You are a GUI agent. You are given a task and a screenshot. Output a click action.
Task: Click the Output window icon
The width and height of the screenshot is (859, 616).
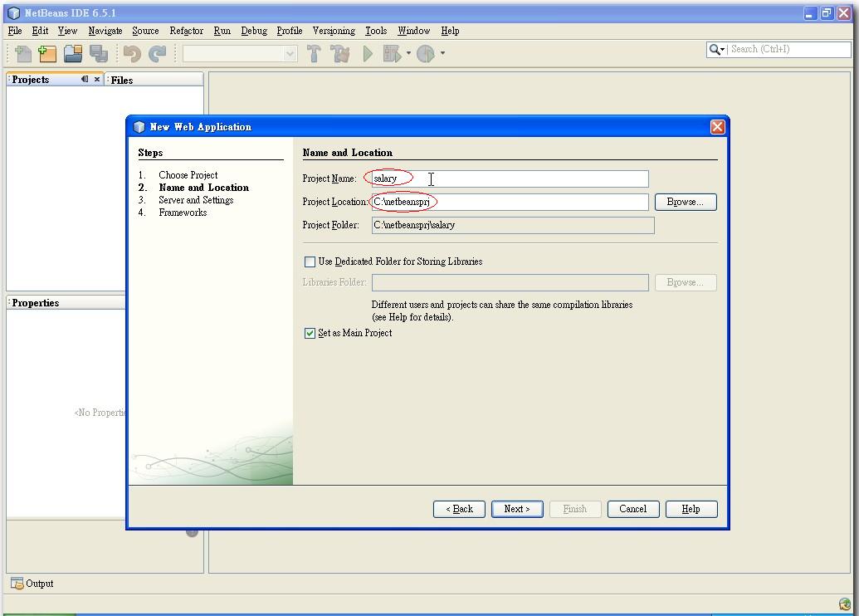[17, 583]
